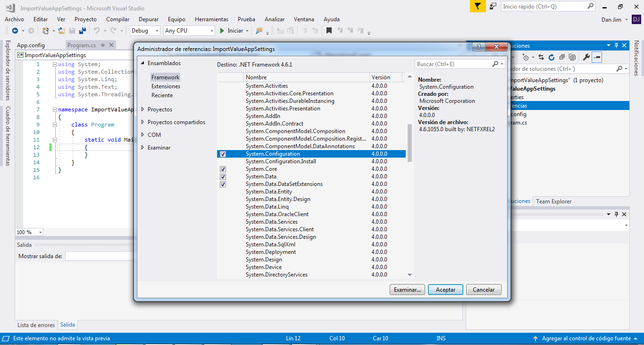This screenshot has width=644, height=345.
Task: Open the Herramientas menu
Action: coord(211,19)
